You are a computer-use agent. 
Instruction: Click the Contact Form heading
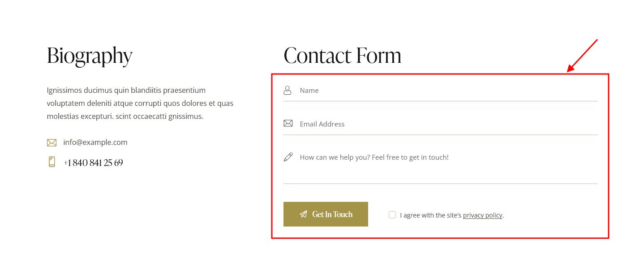(x=343, y=55)
